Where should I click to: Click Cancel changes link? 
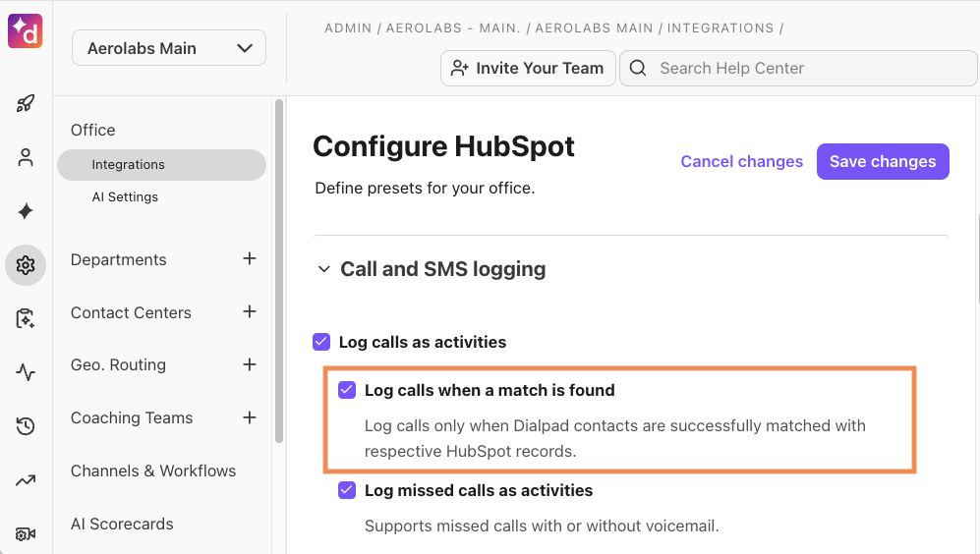pos(741,162)
